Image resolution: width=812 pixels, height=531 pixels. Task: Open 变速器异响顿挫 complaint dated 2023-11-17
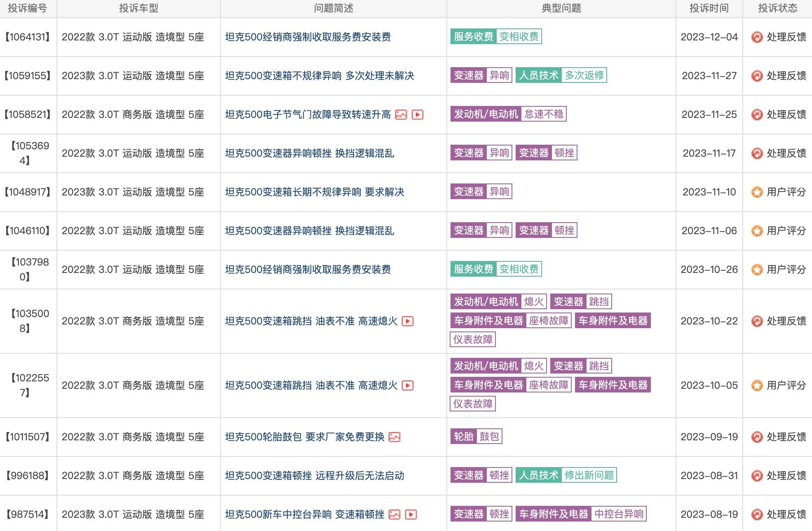coord(310,153)
